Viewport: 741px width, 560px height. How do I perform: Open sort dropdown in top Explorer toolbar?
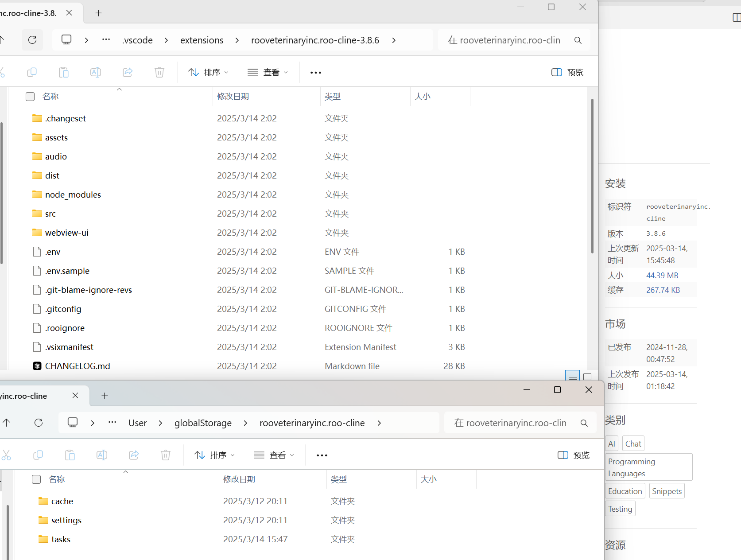[x=208, y=72]
